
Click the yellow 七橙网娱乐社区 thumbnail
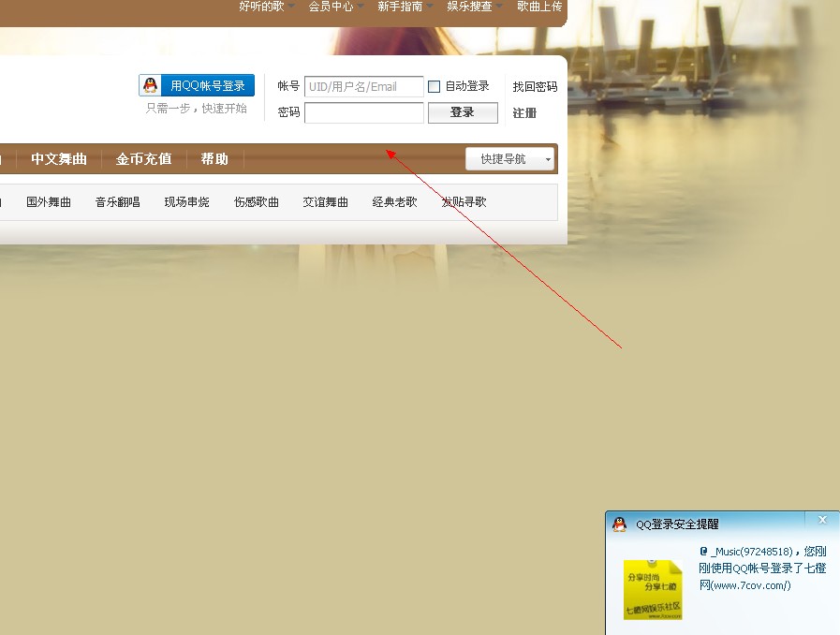(653, 589)
